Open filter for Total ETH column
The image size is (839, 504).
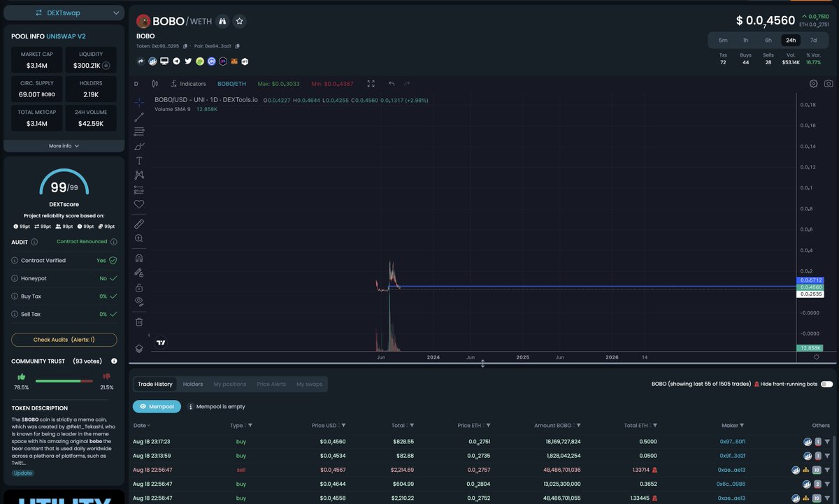(x=654, y=425)
